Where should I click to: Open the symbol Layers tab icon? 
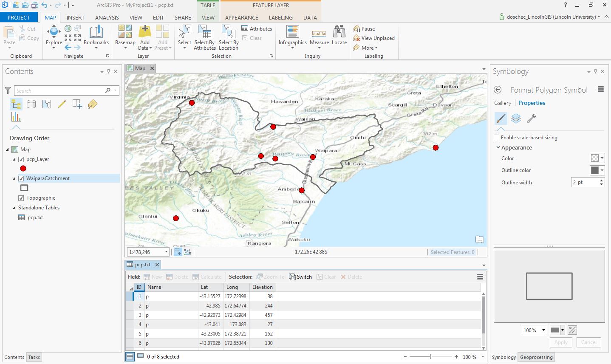click(516, 119)
